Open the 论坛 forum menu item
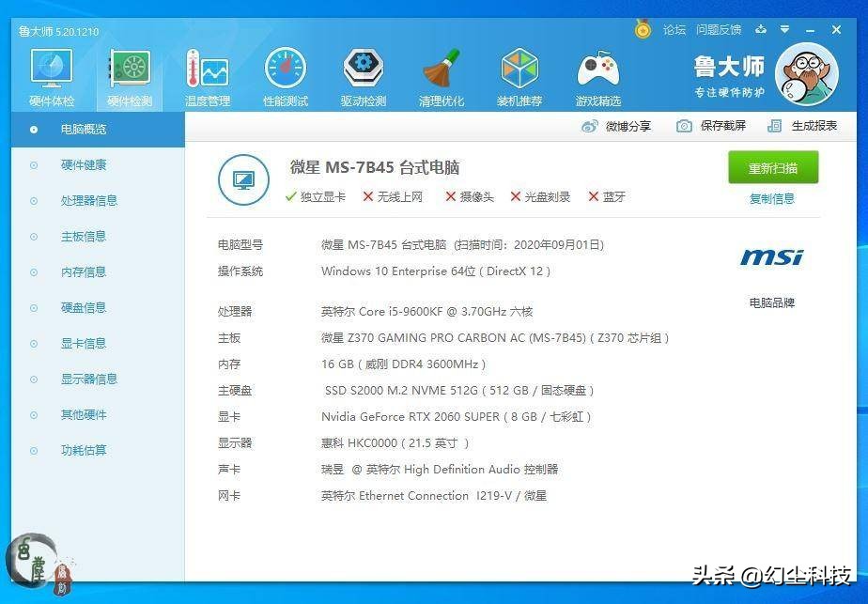 (x=674, y=29)
